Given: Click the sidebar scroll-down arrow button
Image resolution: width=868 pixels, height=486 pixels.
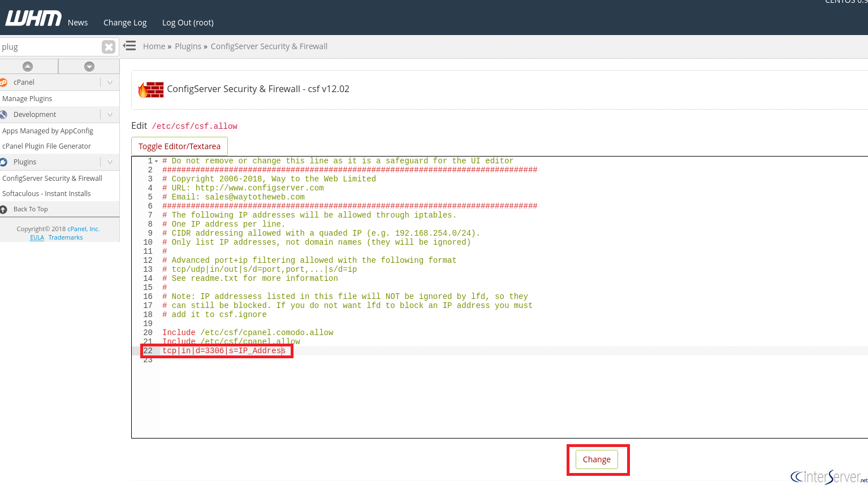Looking at the screenshot, I should point(89,67).
